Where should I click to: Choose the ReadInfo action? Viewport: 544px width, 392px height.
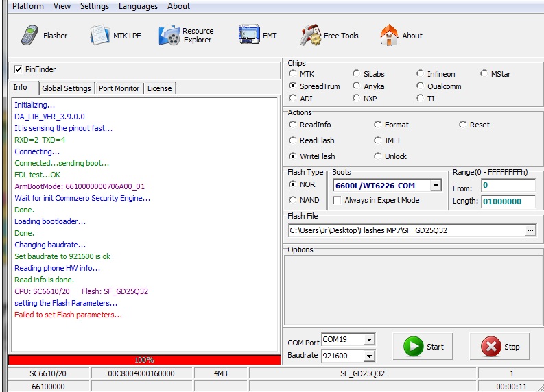(292, 125)
